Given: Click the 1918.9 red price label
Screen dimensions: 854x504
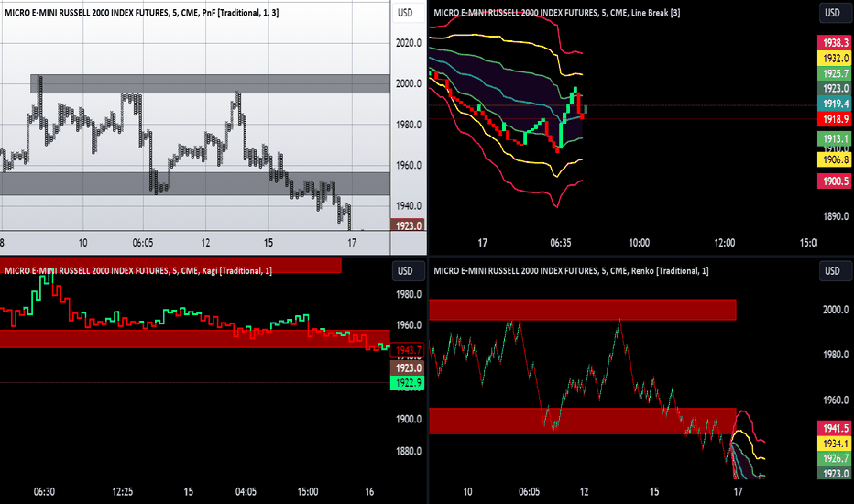Looking at the screenshot, I should tap(835, 119).
